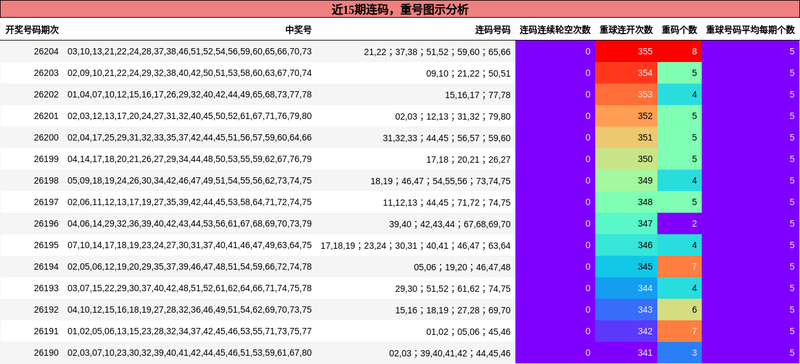Click the cell showing 344

tap(627, 288)
